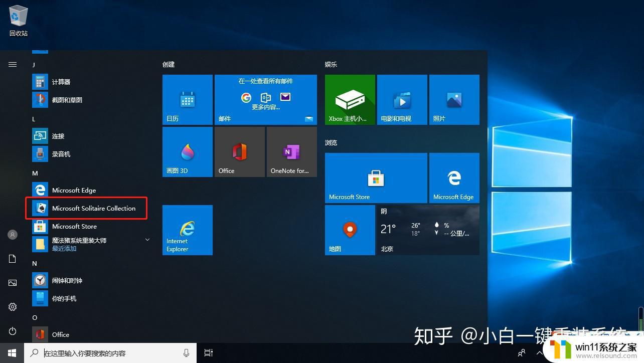The width and height of the screenshot is (644, 363).
Task: Open the 北京 weather tile
Action: pos(428,230)
